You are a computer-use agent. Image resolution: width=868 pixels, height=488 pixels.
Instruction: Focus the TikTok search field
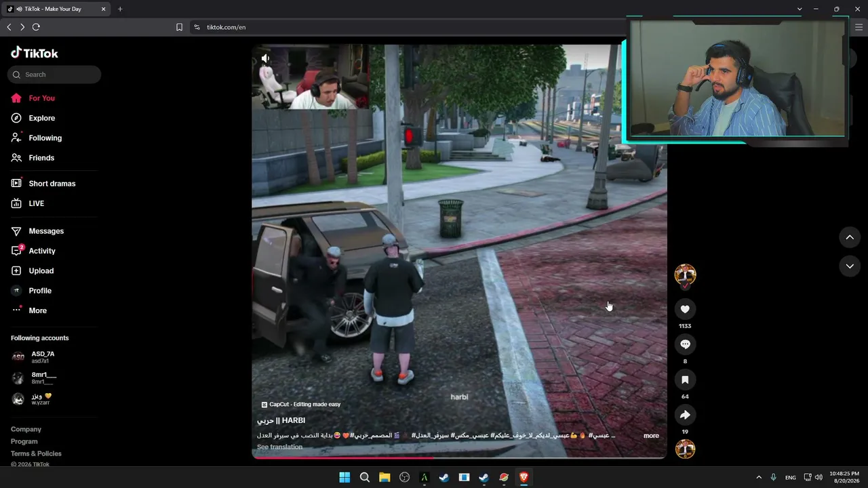(54, 75)
